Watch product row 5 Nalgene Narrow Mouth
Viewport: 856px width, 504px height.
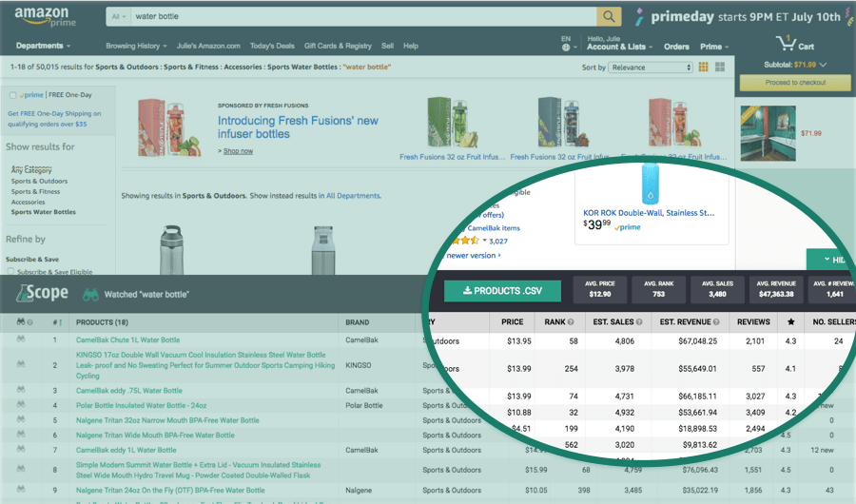pyautogui.click(x=21, y=419)
